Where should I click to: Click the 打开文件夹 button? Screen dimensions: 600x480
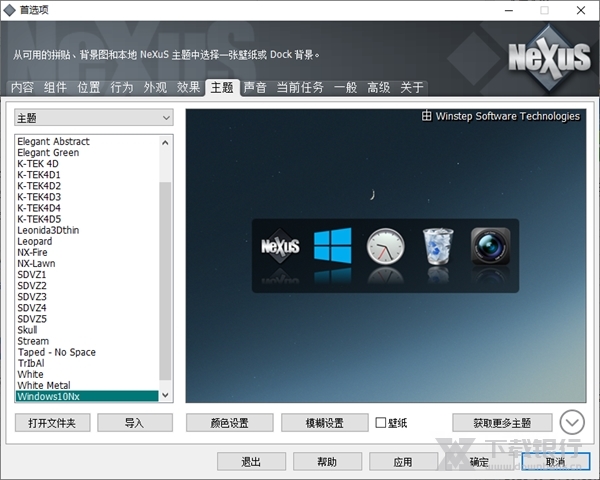point(52,423)
